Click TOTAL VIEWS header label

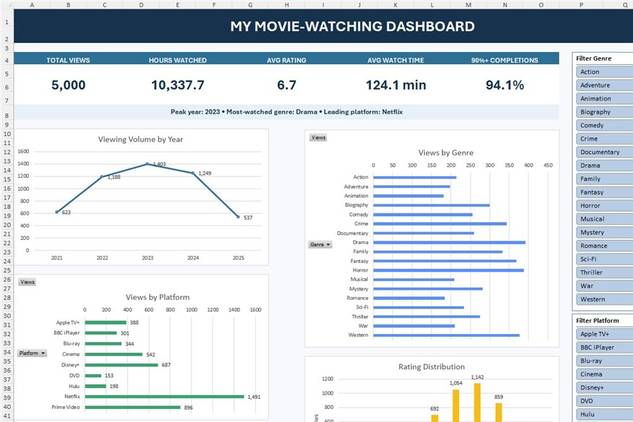coord(68,60)
